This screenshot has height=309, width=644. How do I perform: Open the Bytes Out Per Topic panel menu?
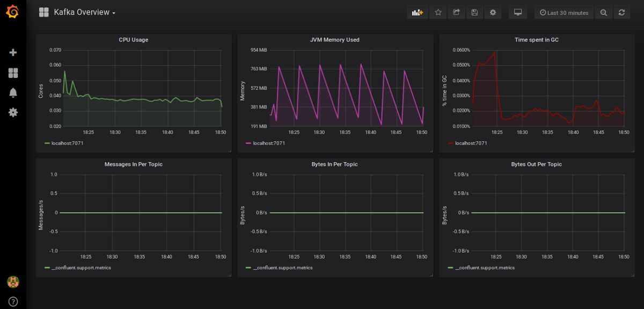(x=537, y=164)
